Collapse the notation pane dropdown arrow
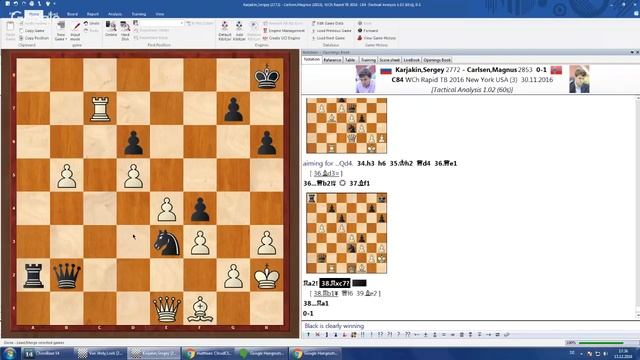Image resolution: width=640 pixels, height=360 pixels. (632, 52)
